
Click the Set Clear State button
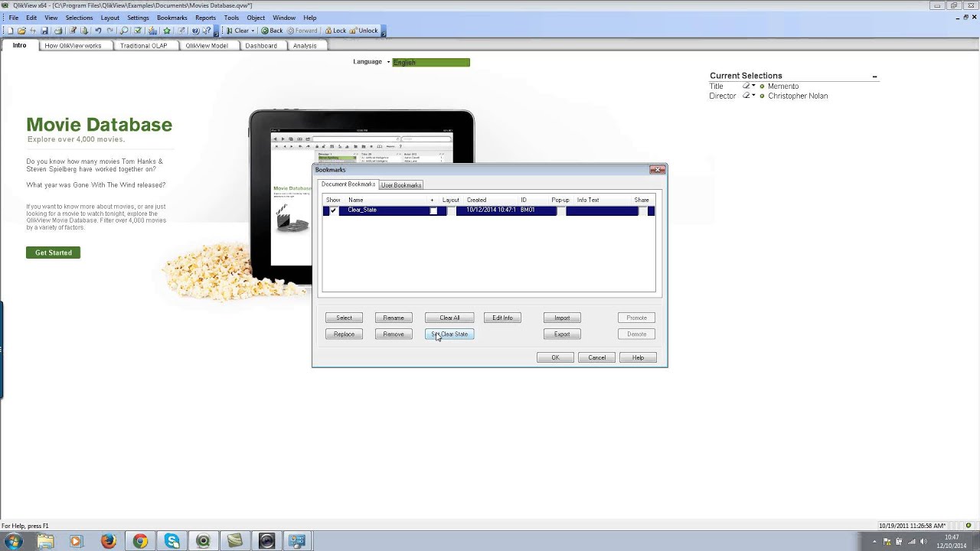(x=449, y=334)
